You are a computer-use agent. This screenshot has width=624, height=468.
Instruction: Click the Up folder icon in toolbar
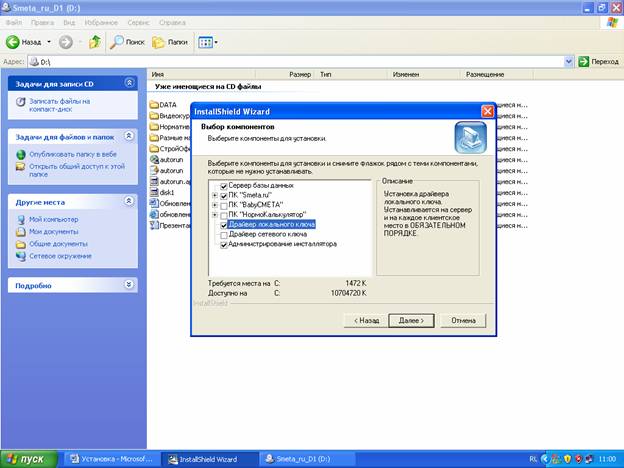95,42
